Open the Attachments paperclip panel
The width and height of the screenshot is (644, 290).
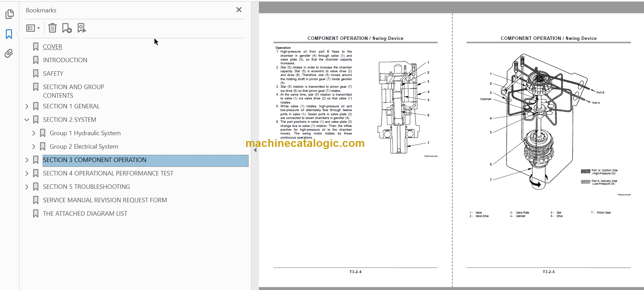9,53
